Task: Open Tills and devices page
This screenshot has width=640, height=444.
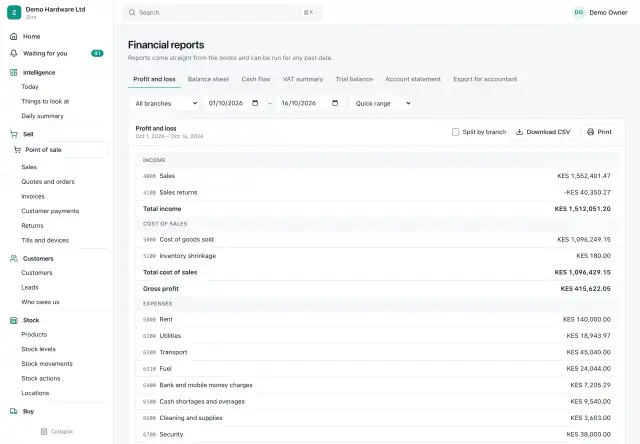Action: click(x=45, y=240)
